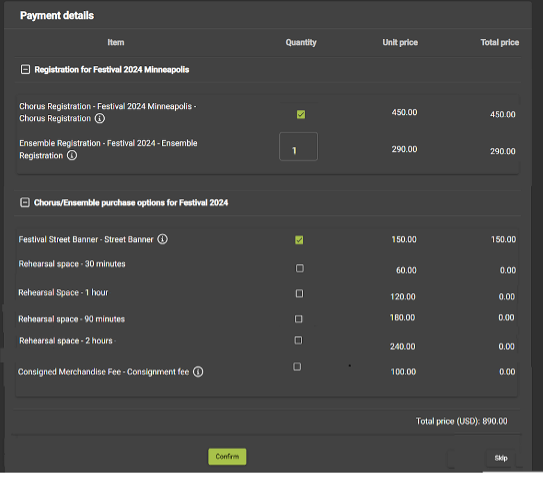
Task: Show info for Festival Street Banner
Action: [162, 239]
